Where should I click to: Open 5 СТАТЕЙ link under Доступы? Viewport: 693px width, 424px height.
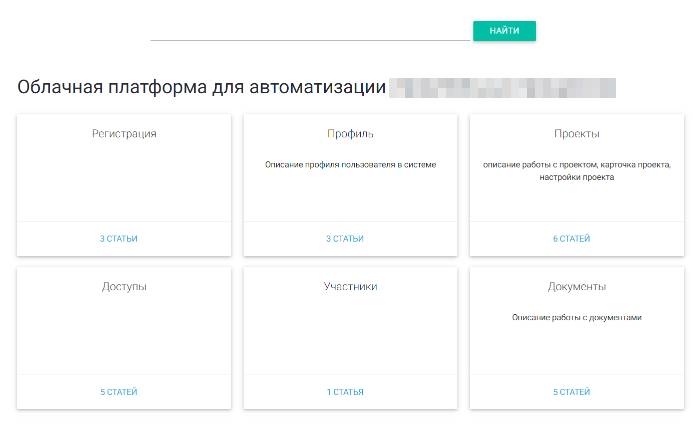tap(119, 392)
